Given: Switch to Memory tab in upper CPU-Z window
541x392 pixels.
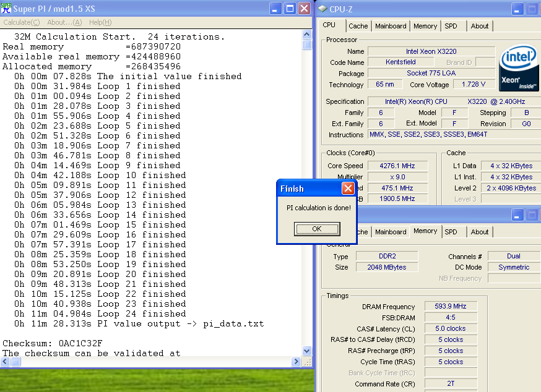Looking at the screenshot, I should [425, 26].
